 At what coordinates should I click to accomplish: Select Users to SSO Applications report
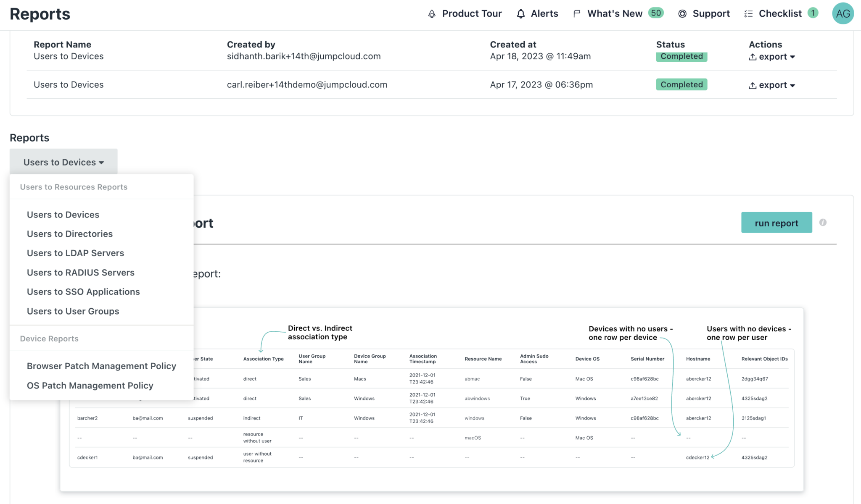(83, 291)
